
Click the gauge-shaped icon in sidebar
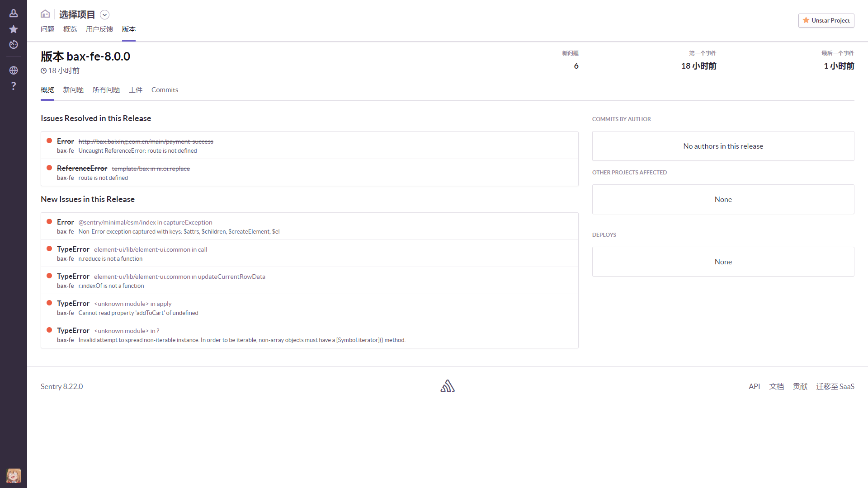pos(14,45)
